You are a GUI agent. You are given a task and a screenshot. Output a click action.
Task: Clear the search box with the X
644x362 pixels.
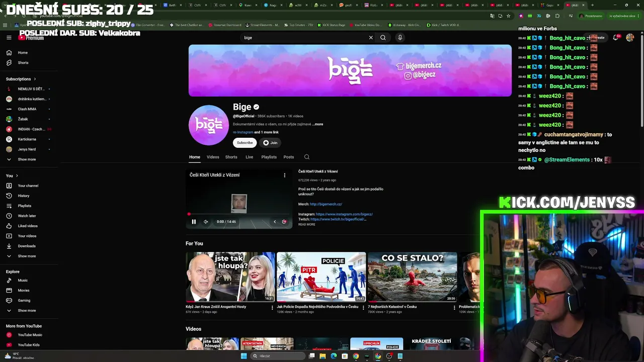[371, 38]
